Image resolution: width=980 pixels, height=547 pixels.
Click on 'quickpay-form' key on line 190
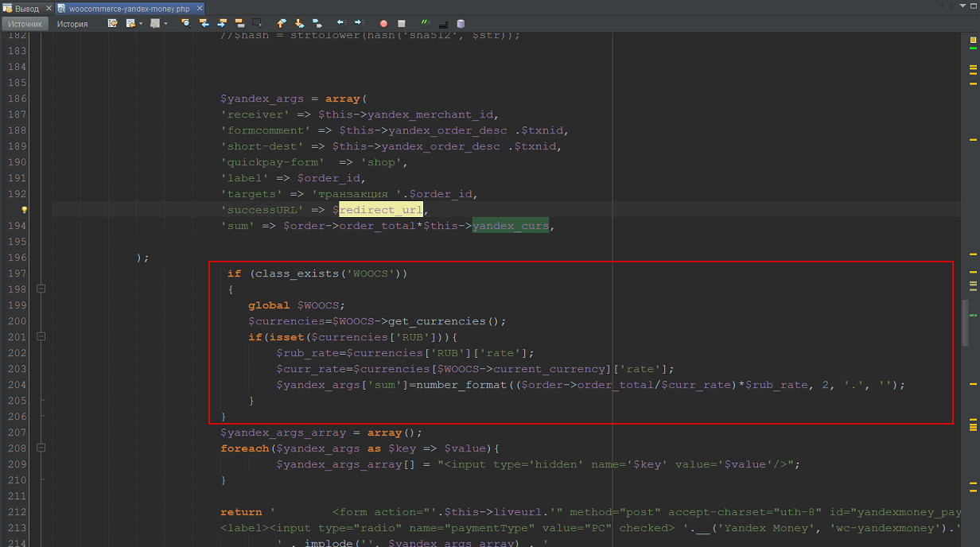point(273,162)
